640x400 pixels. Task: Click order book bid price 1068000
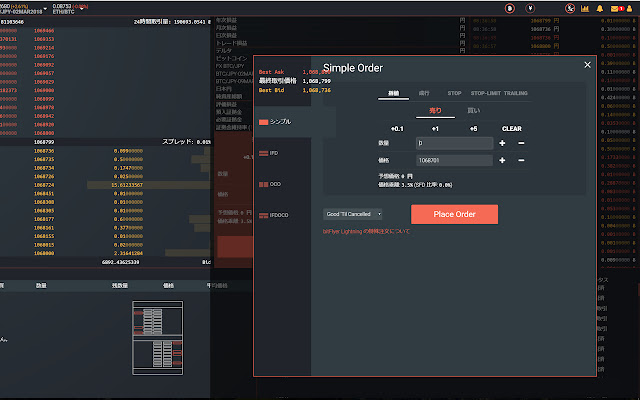44,253
